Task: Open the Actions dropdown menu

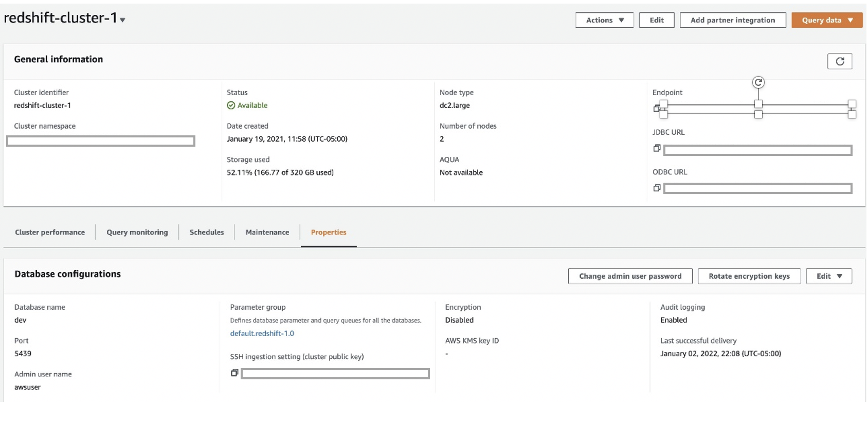Action: tap(605, 20)
